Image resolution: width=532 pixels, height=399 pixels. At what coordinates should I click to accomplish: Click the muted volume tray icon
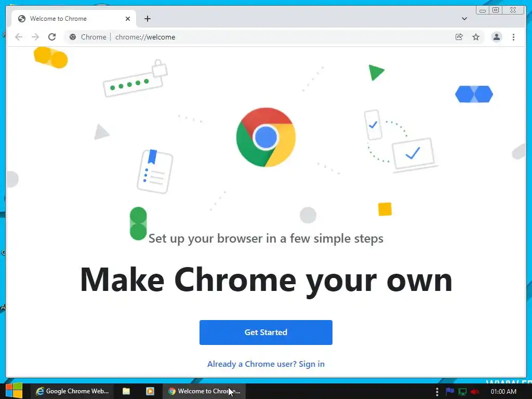point(475,392)
